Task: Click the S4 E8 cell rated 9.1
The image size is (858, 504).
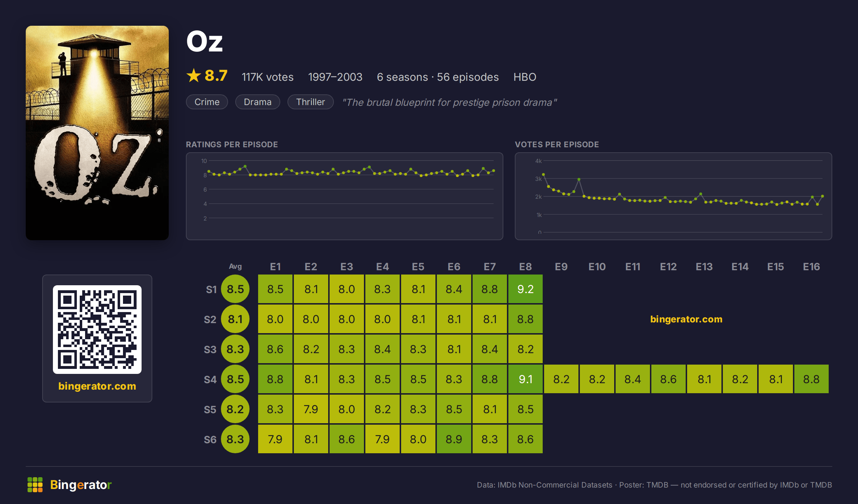Action: point(526,379)
